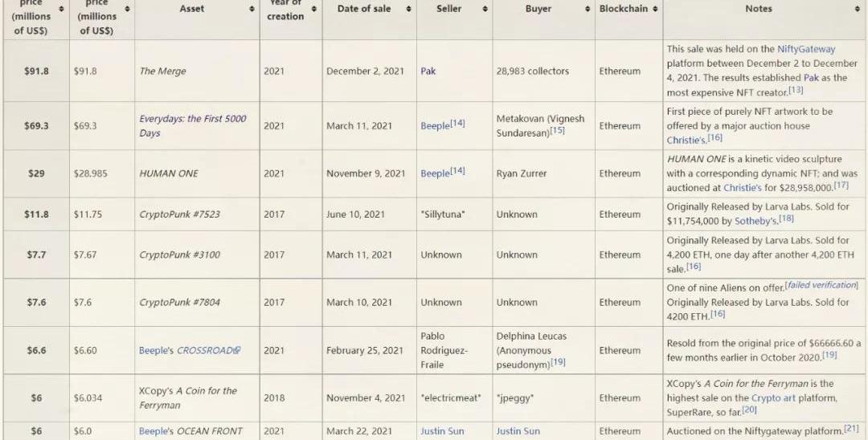Viewport: 868px width, 440px height.
Task: Open Beeple's link in CROSSROAD asset cell
Action: [x=156, y=350]
